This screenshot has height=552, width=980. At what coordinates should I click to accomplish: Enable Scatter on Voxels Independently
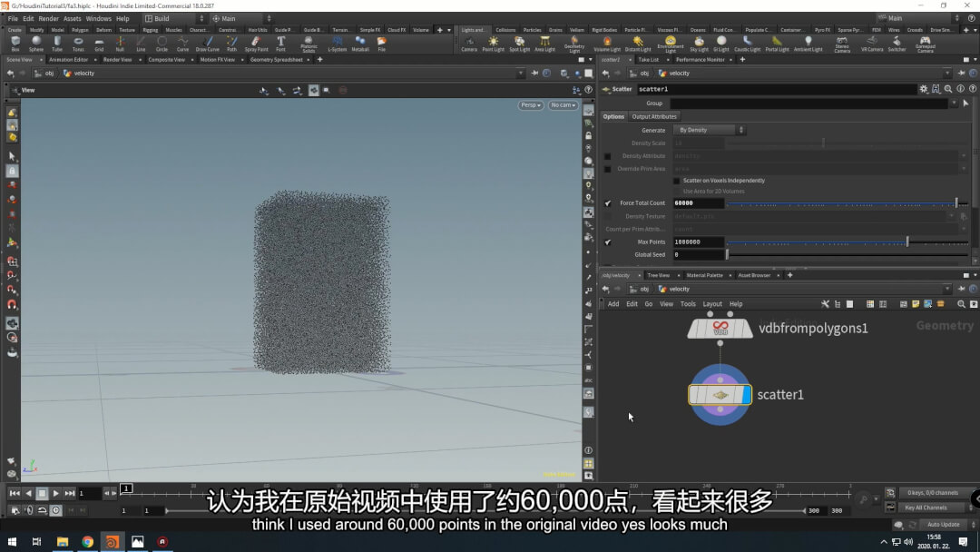click(676, 181)
